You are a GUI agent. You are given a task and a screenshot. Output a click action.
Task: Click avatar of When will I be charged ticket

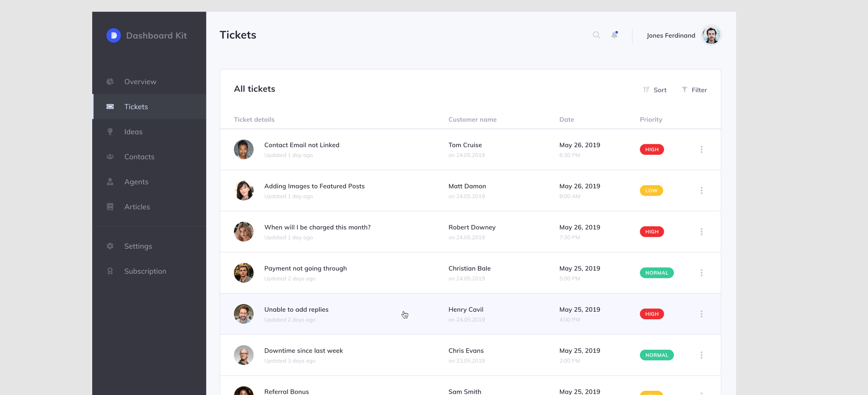point(244,232)
